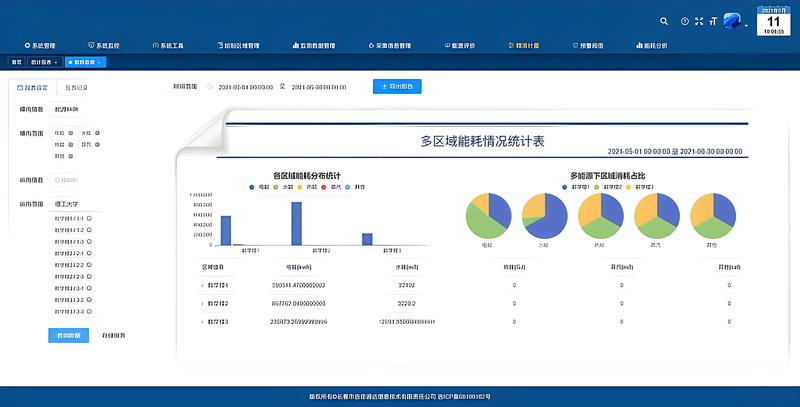
Task: Toggle first checkbox in second range row
Action: (x=71, y=145)
